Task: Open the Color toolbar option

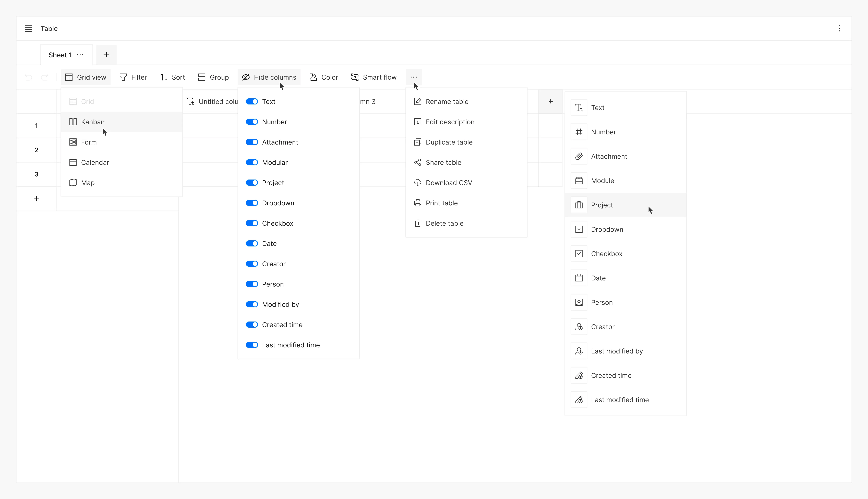Action: tap(324, 77)
